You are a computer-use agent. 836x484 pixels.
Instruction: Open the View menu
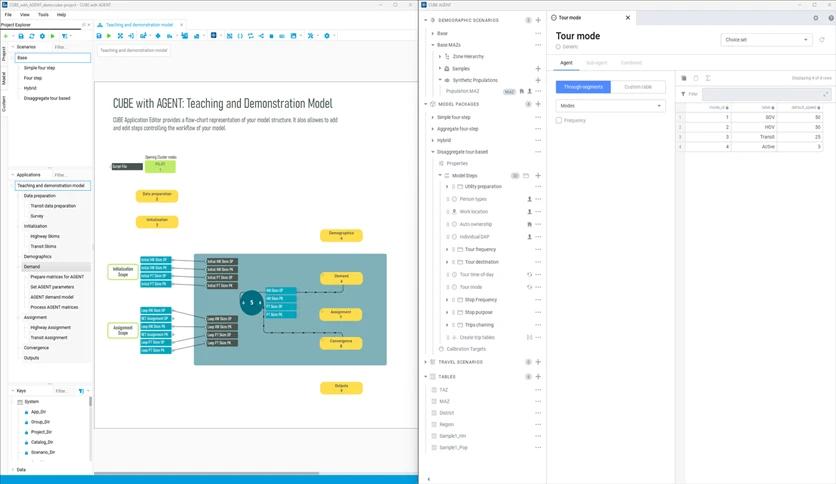pos(25,14)
